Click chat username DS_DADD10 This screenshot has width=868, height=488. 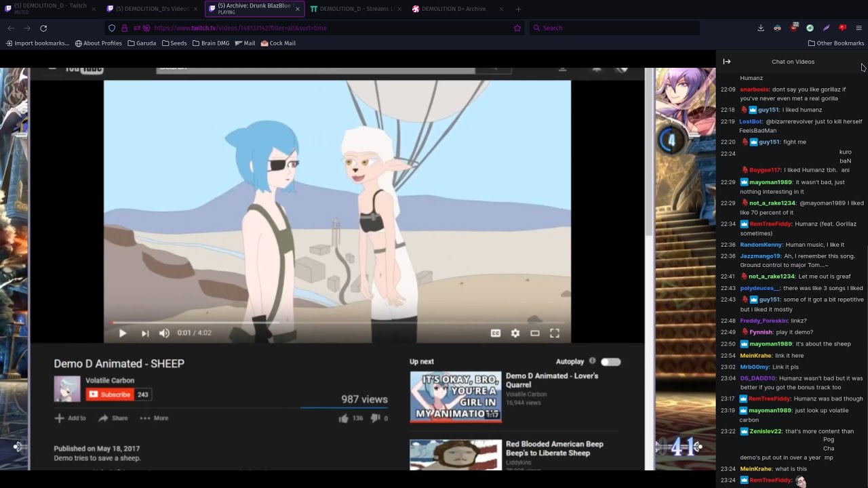[x=757, y=378]
